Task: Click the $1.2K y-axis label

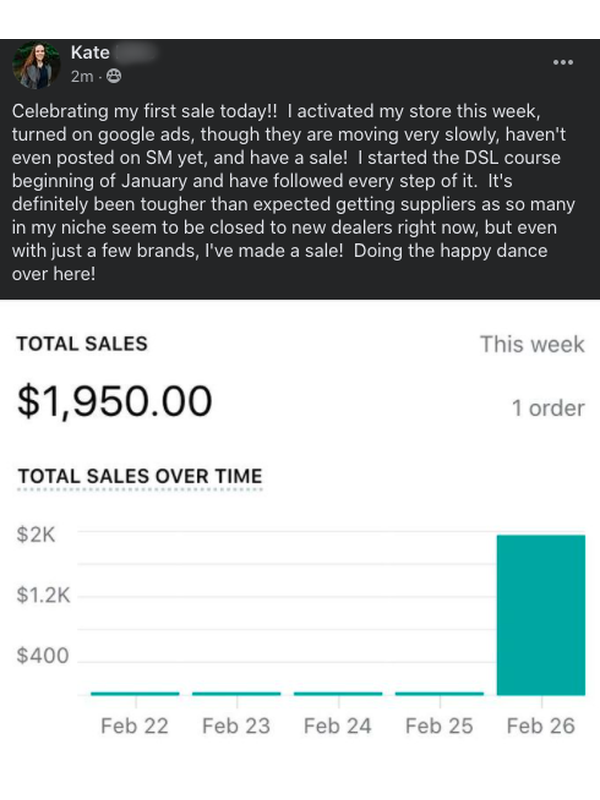Action: [x=41, y=594]
